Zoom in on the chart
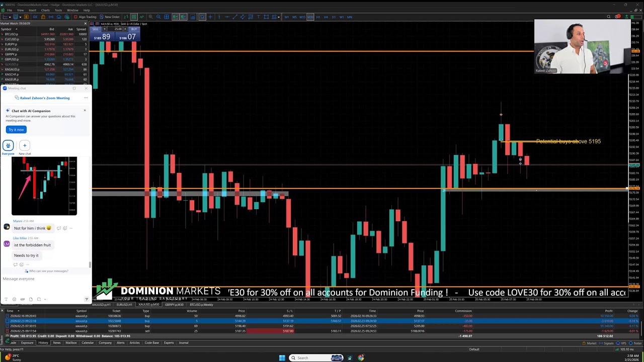Image resolution: width=644 pixels, height=362 pixels. pos(150,17)
